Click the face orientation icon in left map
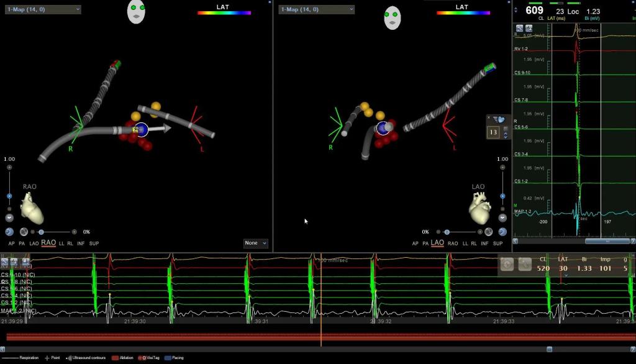Image resolution: width=636 pixels, height=364 pixels. pyautogui.click(x=136, y=12)
